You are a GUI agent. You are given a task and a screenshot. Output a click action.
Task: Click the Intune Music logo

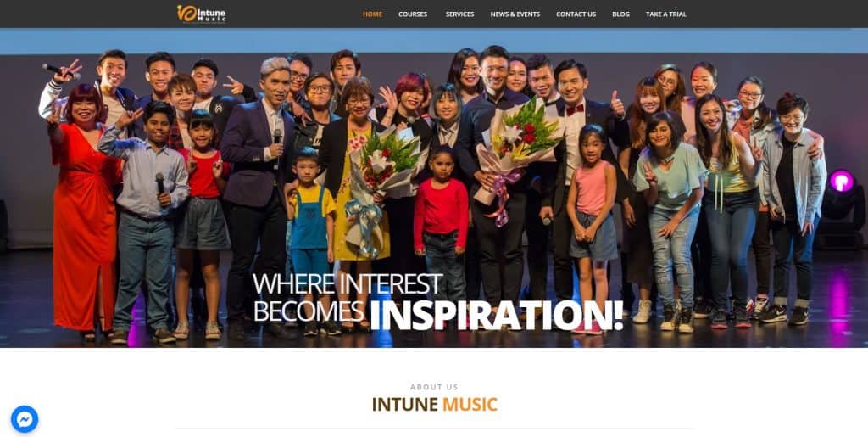[202, 14]
